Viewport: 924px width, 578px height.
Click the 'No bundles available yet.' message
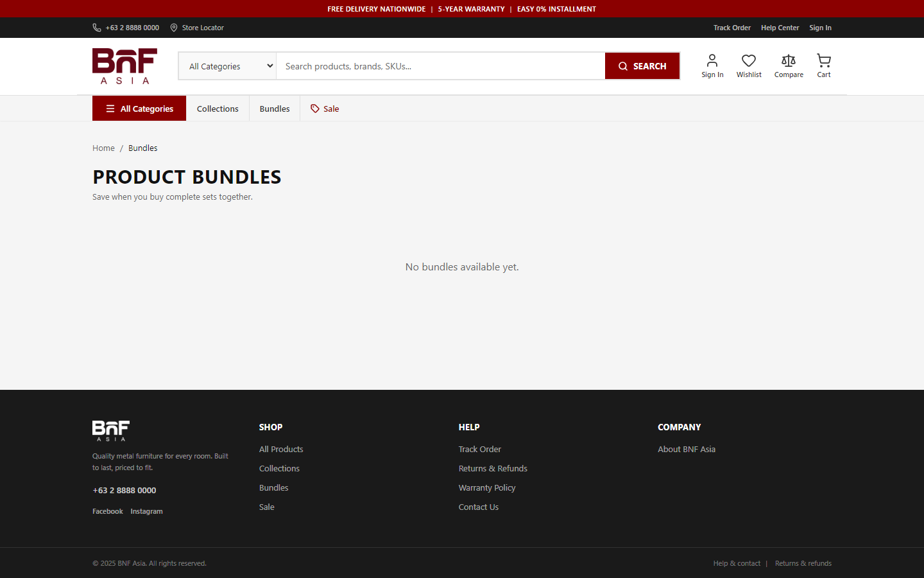462,267
